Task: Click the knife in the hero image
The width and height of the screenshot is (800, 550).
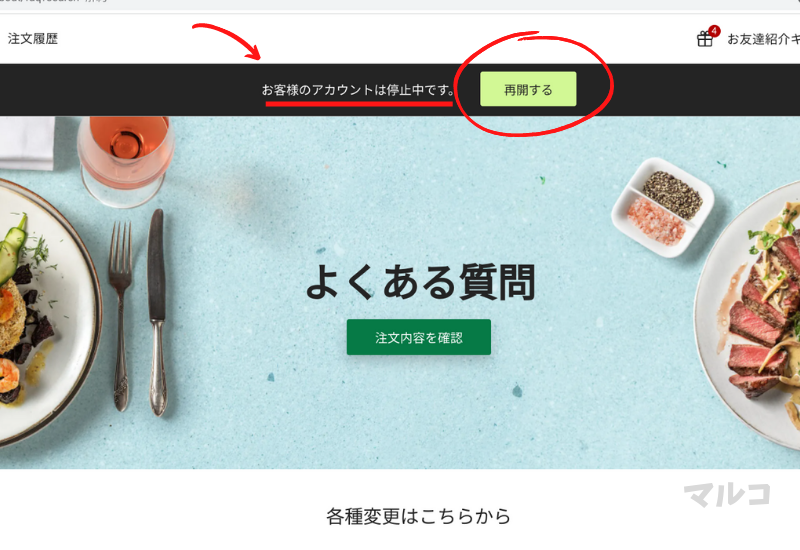Action: tap(157, 312)
